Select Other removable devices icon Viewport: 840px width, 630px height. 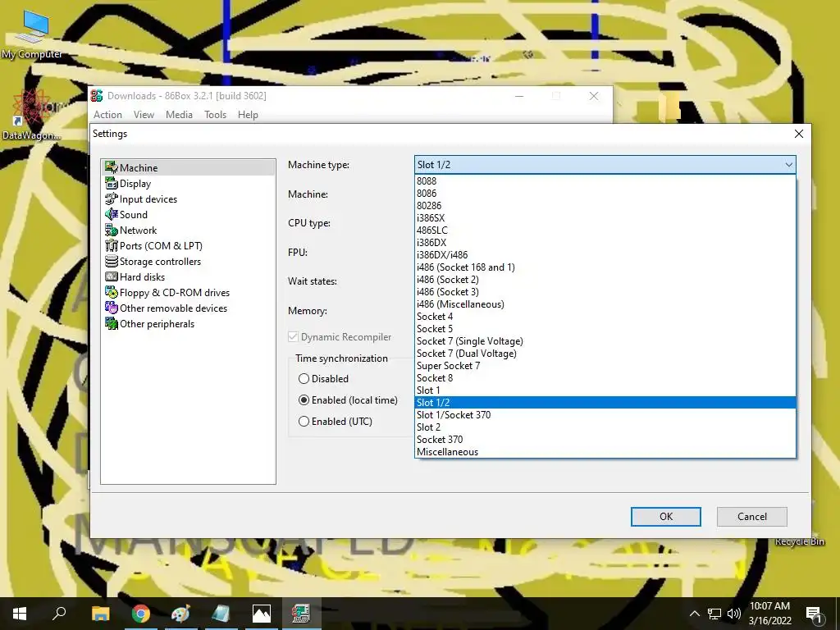pyautogui.click(x=111, y=308)
